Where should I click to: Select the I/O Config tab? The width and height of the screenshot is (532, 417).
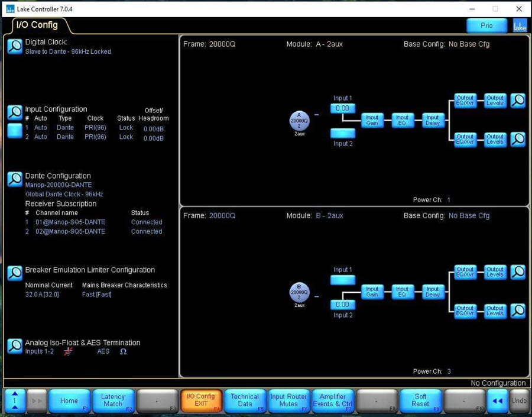click(37, 25)
